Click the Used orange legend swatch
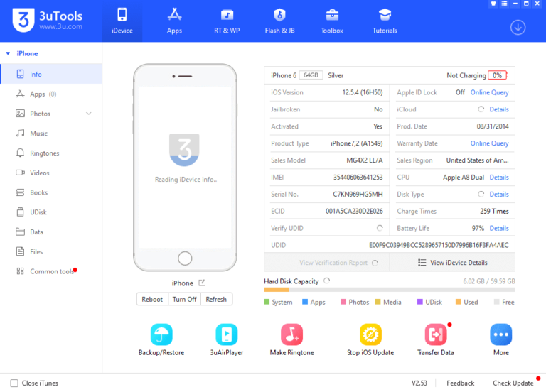546x392 pixels. [459, 302]
